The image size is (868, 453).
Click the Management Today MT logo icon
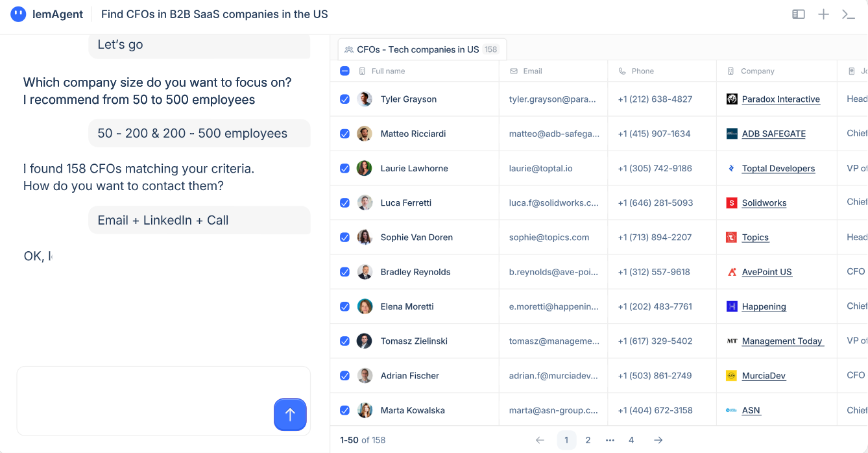[x=732, y=341]
